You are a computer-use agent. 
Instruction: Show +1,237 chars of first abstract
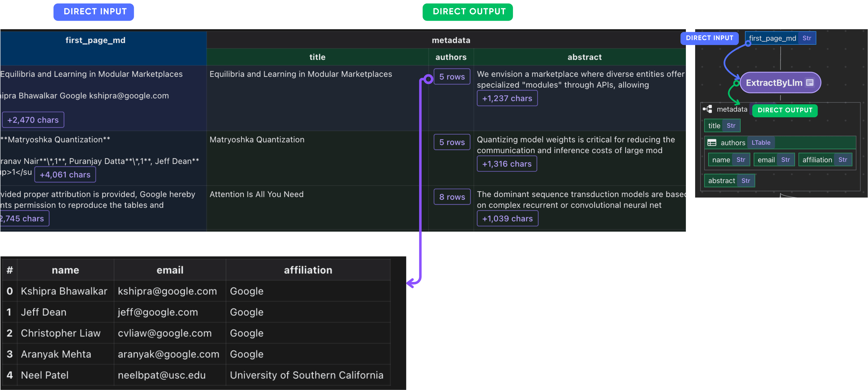pos(507,98)
